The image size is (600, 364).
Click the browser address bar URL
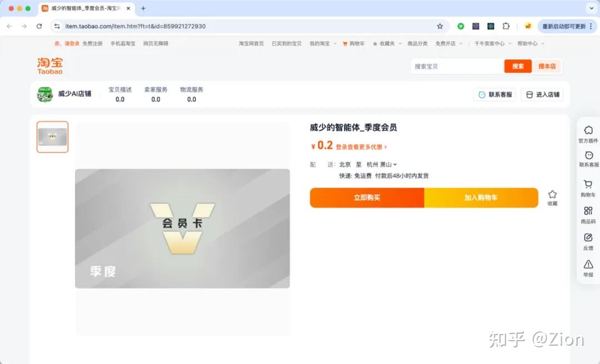(x=136, y=27)
